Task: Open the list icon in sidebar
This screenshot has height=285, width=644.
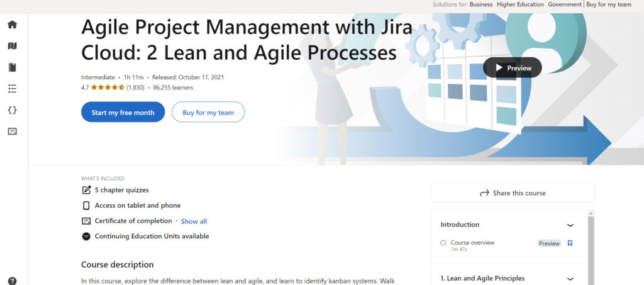Action: point(12,89)
